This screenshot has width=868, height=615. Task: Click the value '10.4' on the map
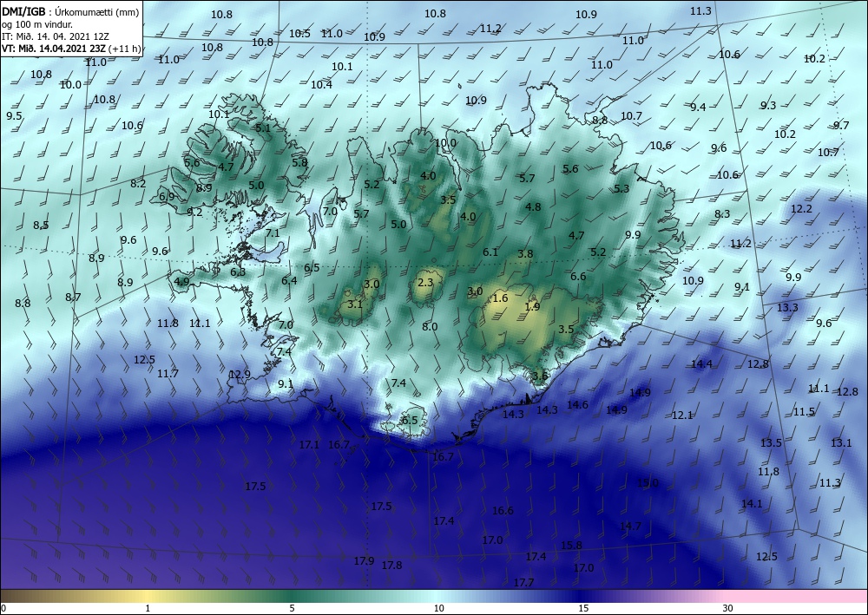coord(321,85)
